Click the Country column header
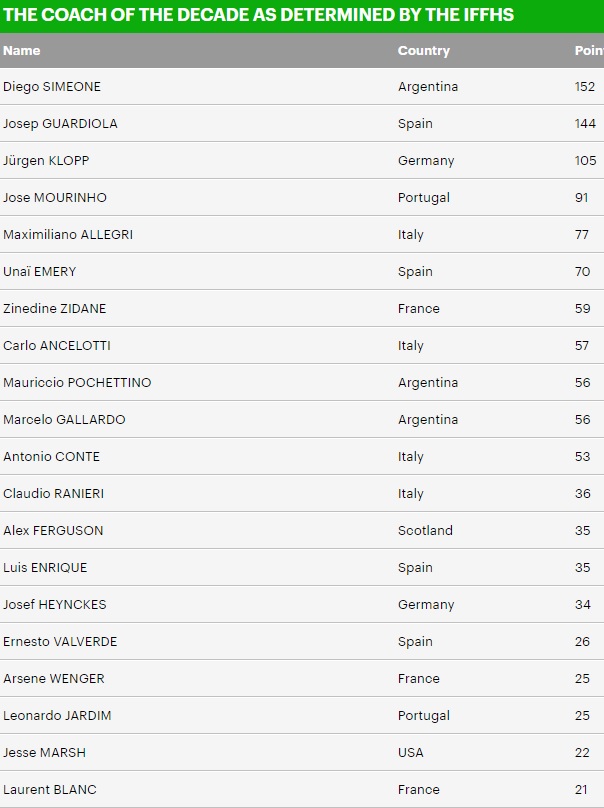Screen dimensions: 604x808 click(424, 50)
